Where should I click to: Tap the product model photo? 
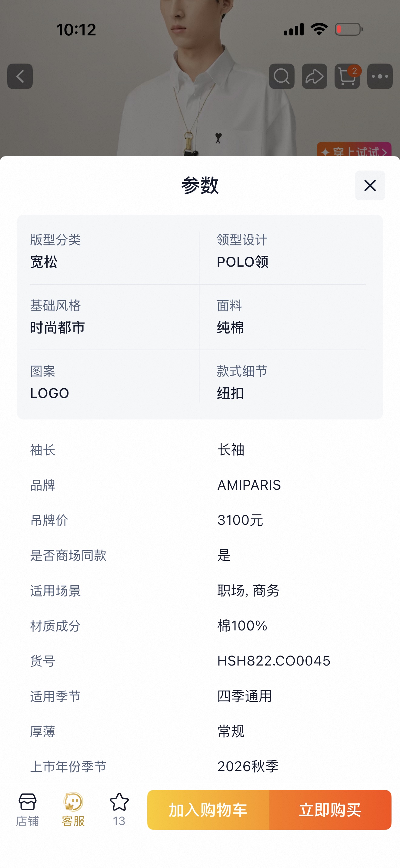click(200, 78)
